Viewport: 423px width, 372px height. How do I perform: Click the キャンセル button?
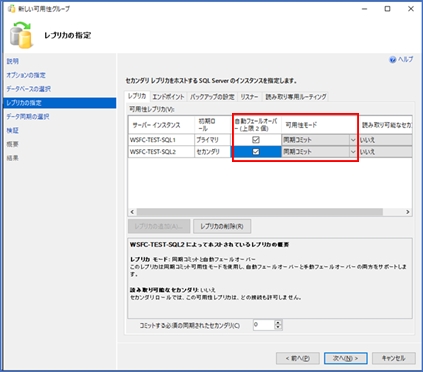394,358
